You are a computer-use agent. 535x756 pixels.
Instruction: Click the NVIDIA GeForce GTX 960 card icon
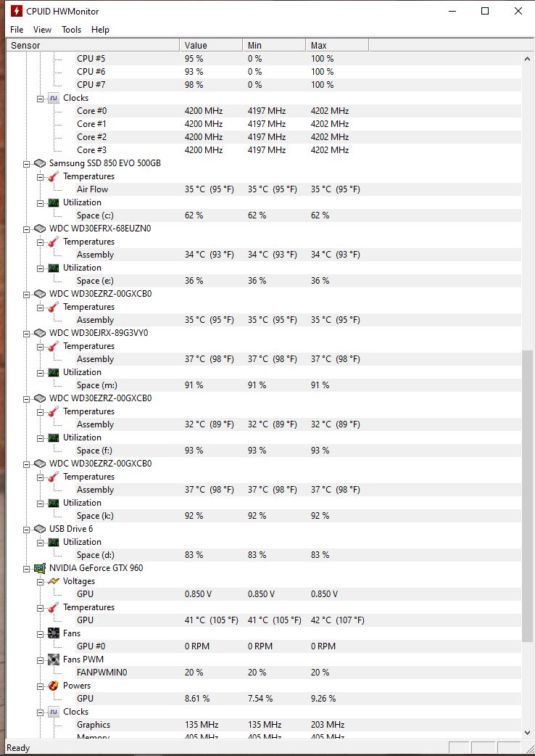click(40, 568)
